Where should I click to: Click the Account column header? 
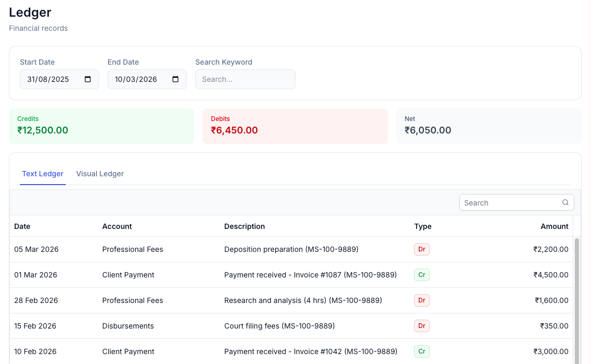(117, 226)
